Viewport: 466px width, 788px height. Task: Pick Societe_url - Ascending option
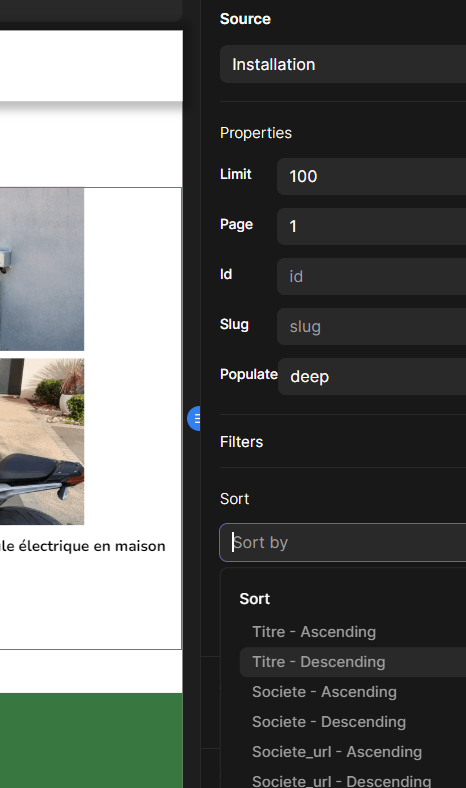[337, 752]
